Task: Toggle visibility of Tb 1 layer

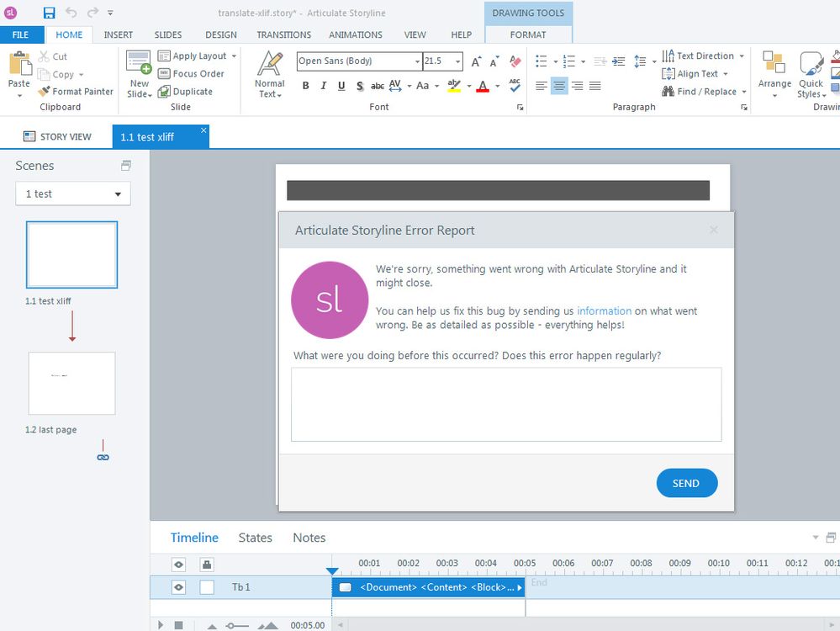Action: (178, 587)
